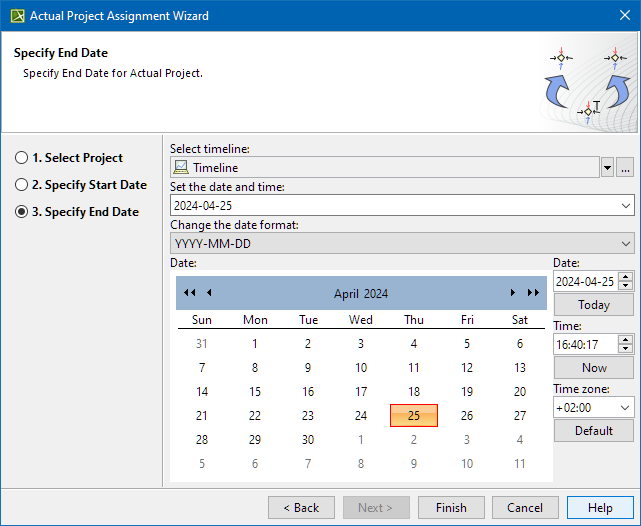Image resolution: width=641 pixels, height=526 pixels.
Task: Select the 1. Select Project step
Action: (x=22, y=158)
